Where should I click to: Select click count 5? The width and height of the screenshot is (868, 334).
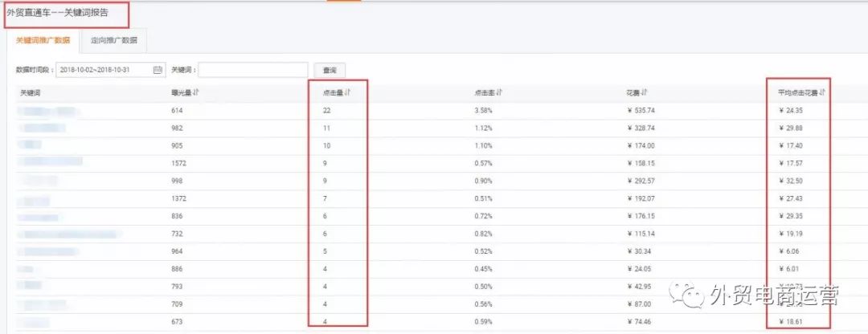pyautogui.click(x=325, y=251)
